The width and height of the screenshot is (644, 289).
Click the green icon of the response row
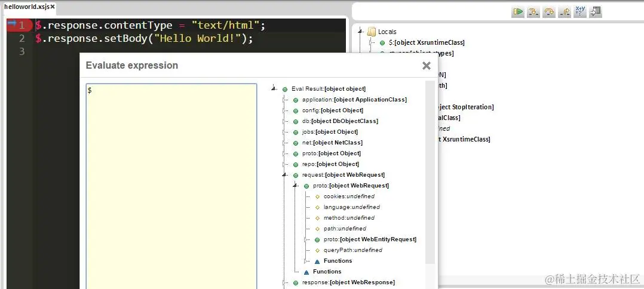296,282
